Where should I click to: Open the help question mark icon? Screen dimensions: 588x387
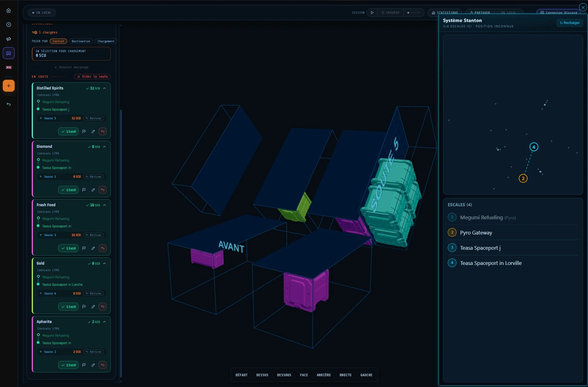click(9, 25)
